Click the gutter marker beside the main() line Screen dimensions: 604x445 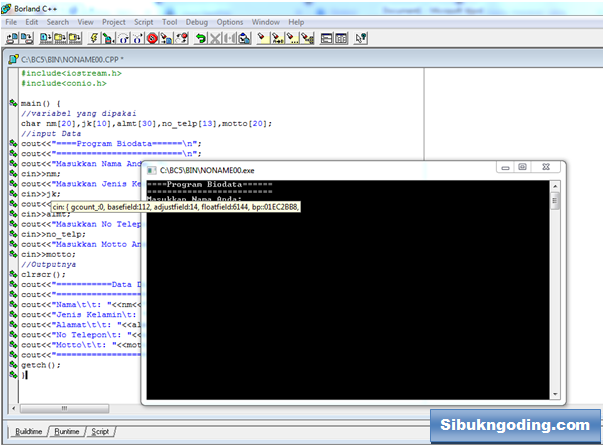tap(13, 103)
